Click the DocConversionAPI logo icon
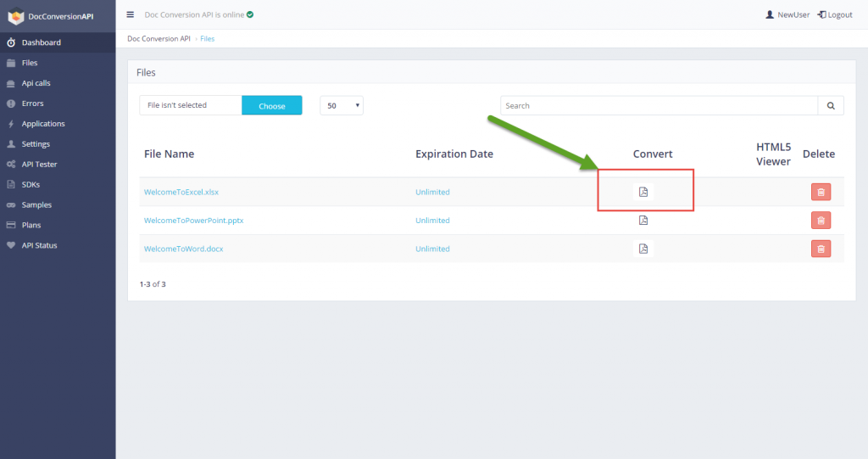This screenshot has width=868, height=459. tap(15, 17)
